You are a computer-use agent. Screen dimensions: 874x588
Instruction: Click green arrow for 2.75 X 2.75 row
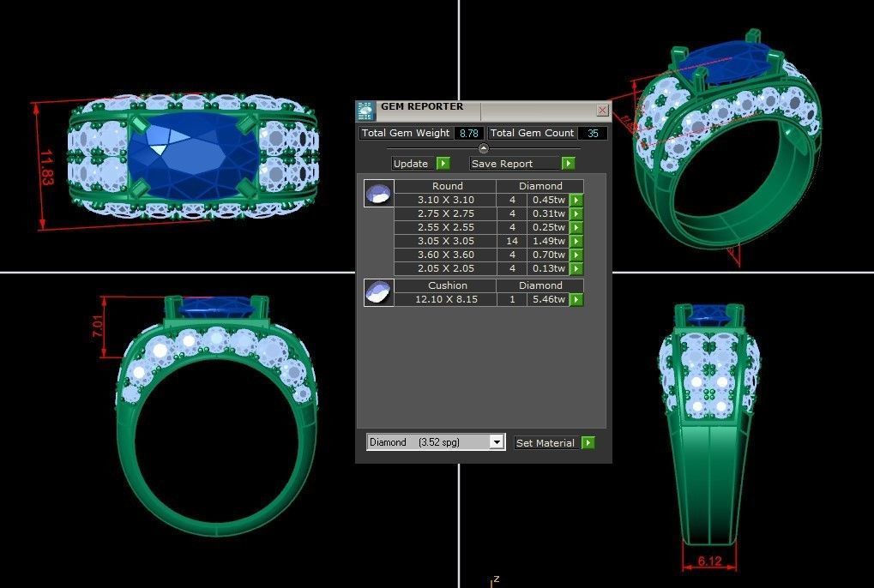coord(576,213)
